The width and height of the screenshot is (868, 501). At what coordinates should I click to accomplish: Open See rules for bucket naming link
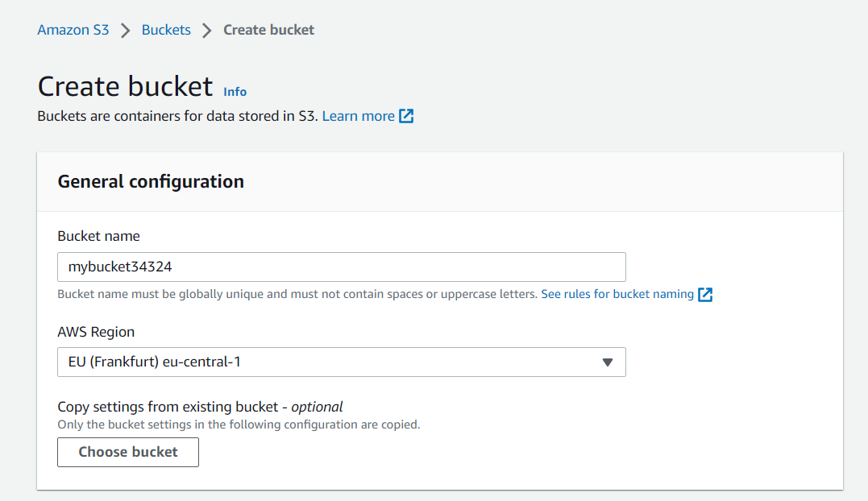(x=617, y=294)
